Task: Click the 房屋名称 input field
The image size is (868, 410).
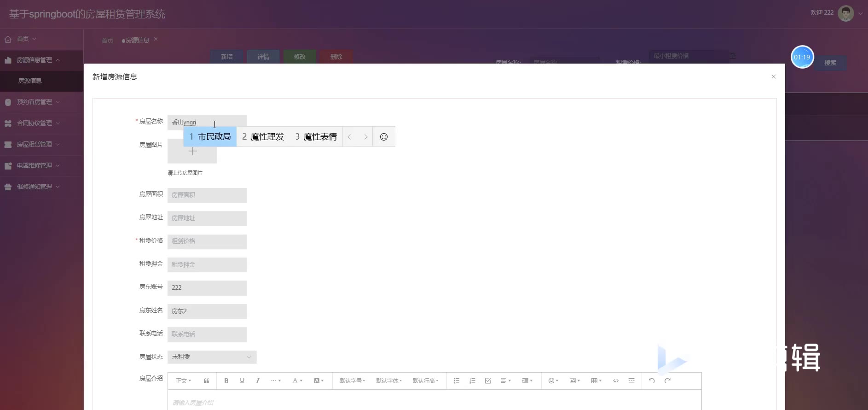Action: [x=207, y=122]
